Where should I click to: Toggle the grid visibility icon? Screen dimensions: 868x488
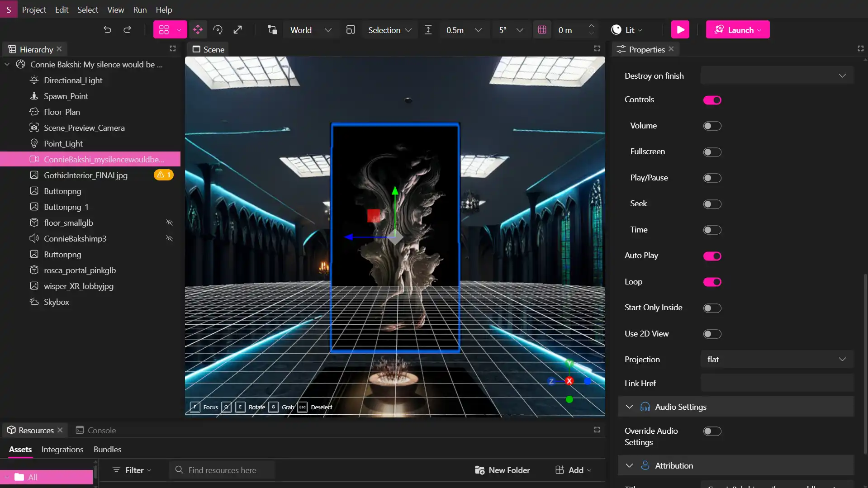point(542,30)
